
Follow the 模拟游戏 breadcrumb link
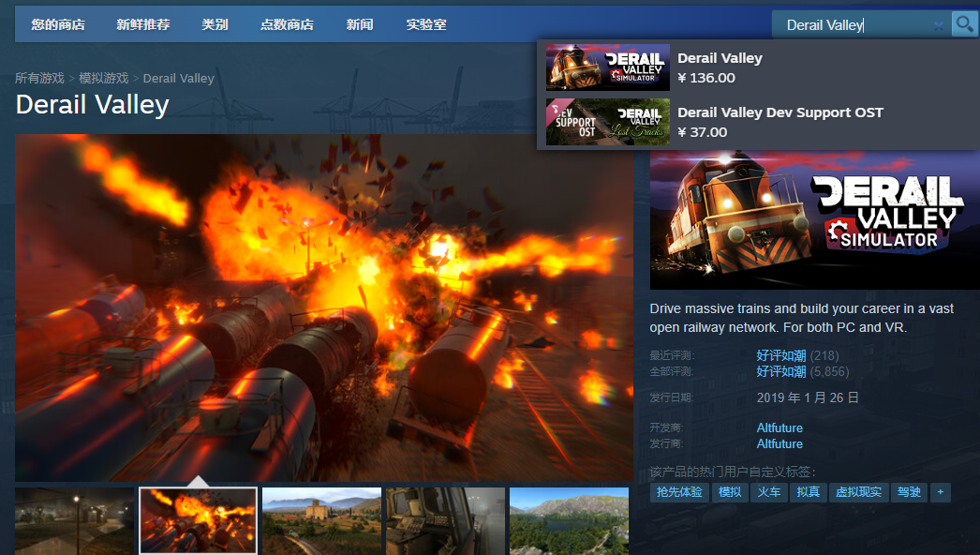tap(104, 78)
